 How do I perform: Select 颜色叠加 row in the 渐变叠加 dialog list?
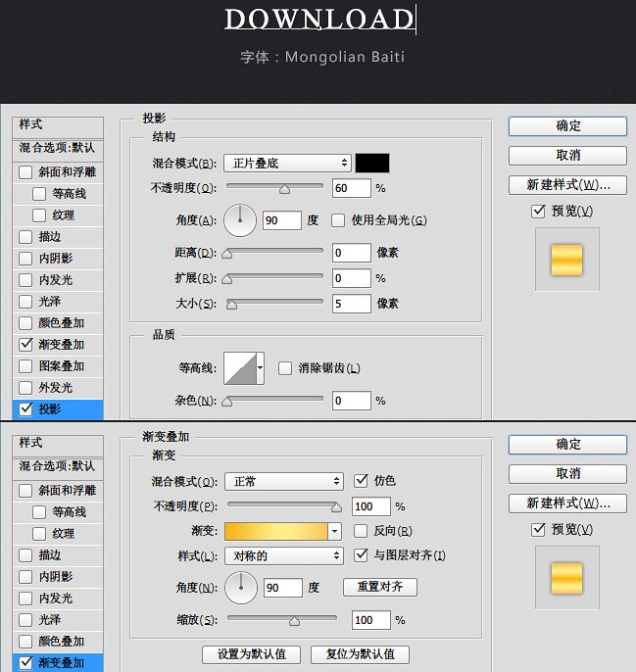(x=58, y=642)
